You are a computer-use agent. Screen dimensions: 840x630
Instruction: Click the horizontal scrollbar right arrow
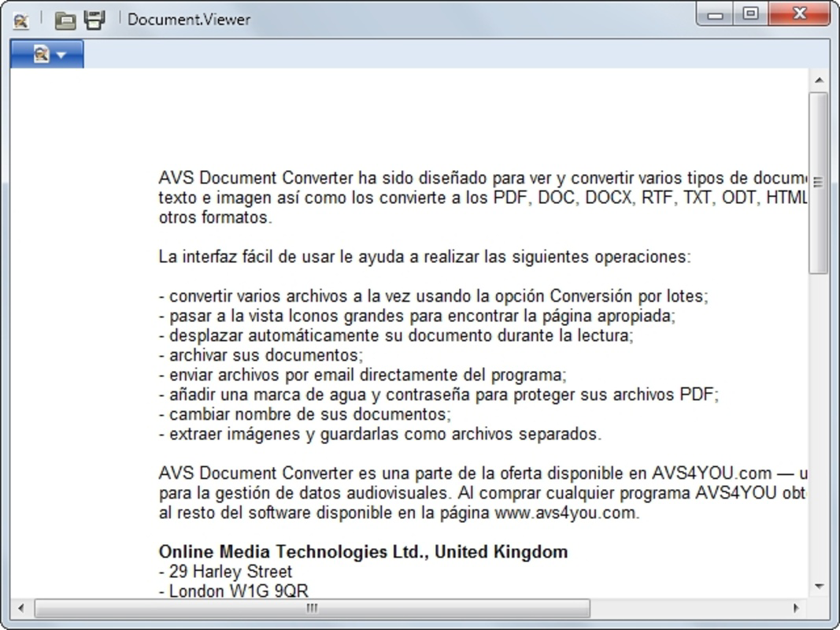point(796,608)
